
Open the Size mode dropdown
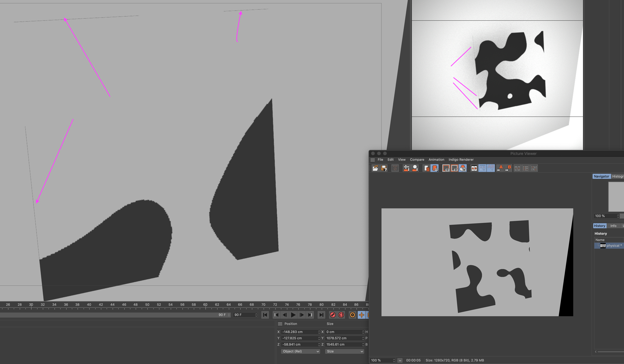point(344,351)
